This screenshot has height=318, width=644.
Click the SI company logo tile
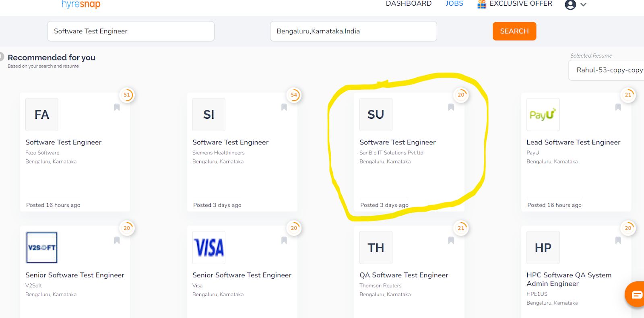pos(209,115)
